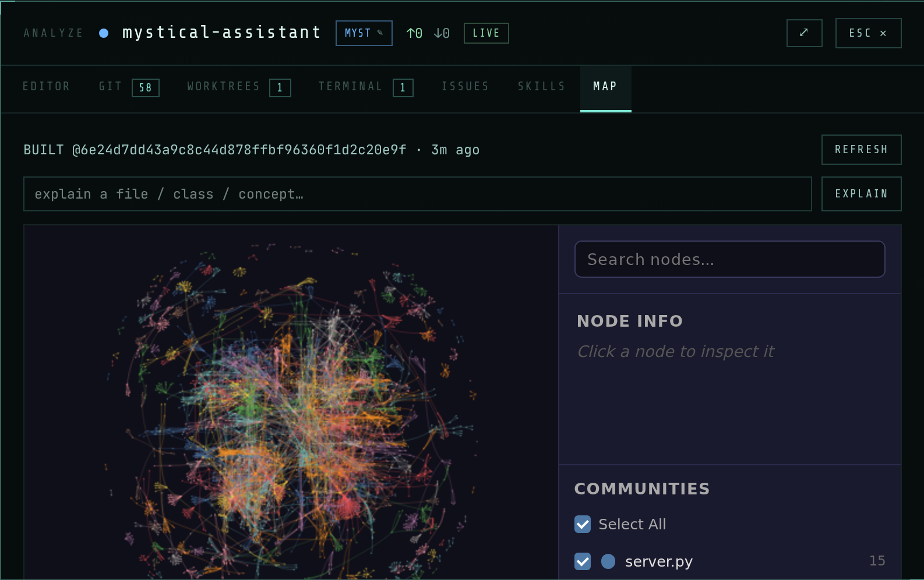
Task: Click the LIVE status badge
Action: 486,33
